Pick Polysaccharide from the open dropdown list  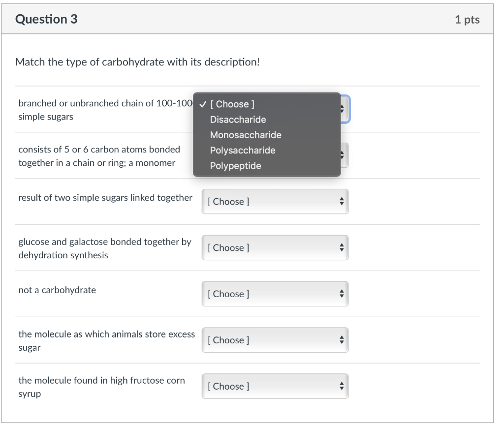coord(243,150)
